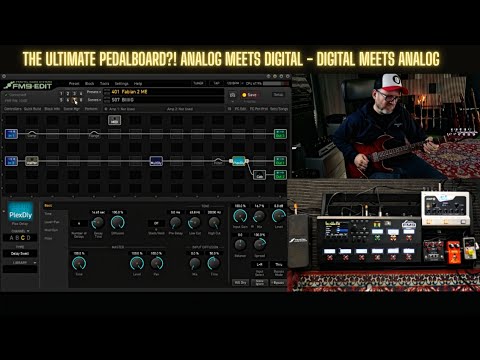Select channel D

28,238
